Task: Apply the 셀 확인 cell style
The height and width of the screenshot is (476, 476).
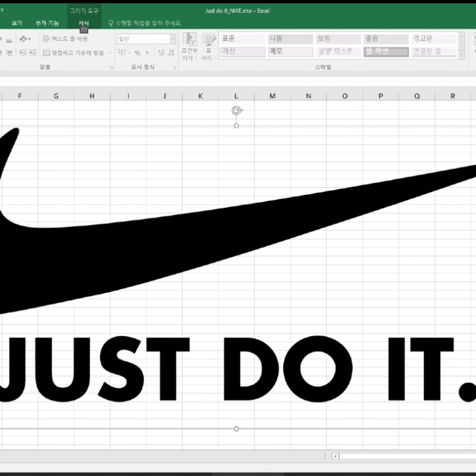Action: coord(386,51)
